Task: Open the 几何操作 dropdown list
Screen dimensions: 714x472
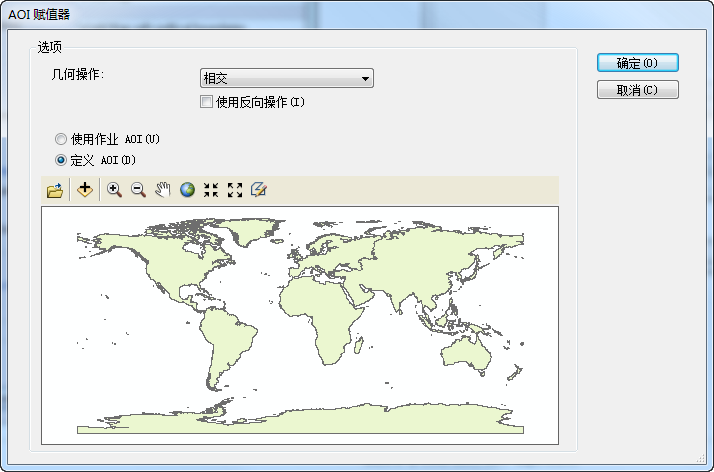Action: point(286,79)
